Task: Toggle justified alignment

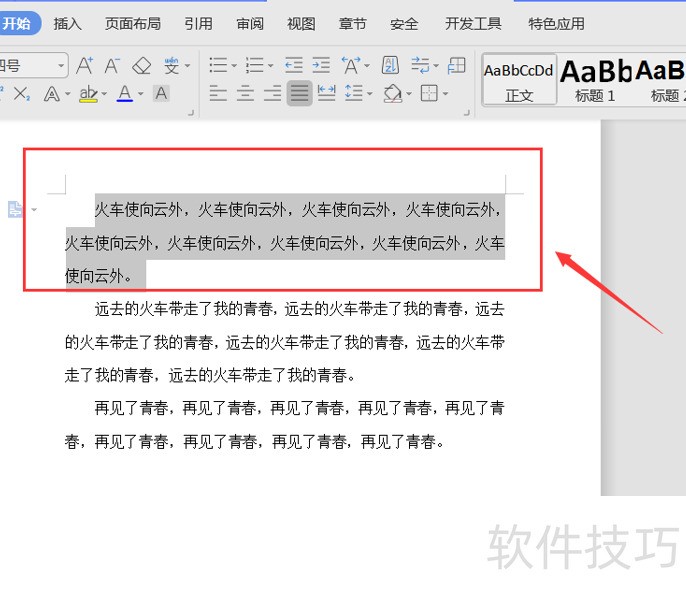Action: pos(300,93)
